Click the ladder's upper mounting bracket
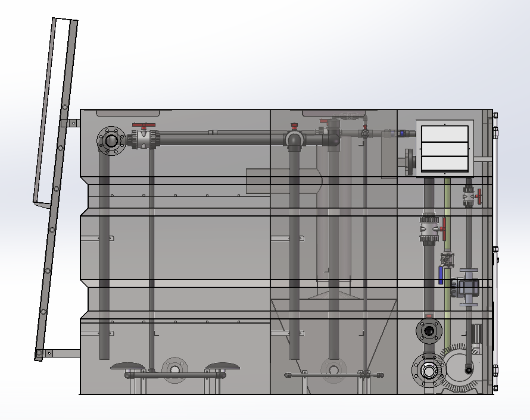Image resolution: width=530 pixels, height=420 pixels. pos(70,123)
